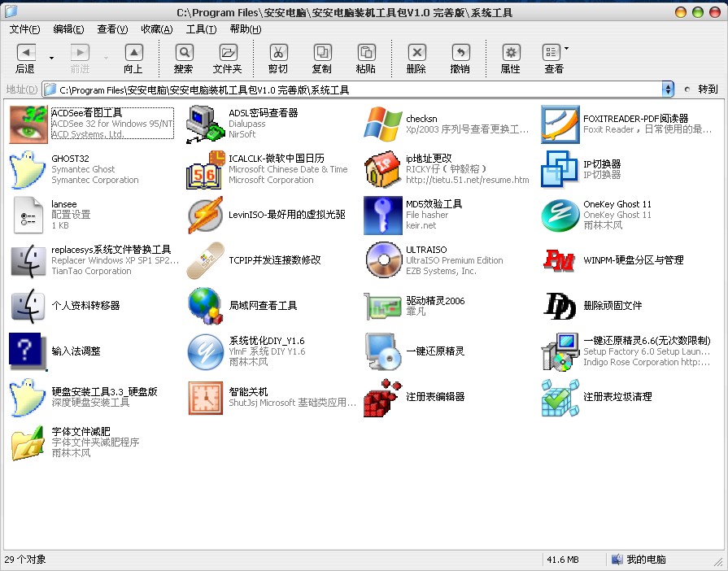Select the checksn Windows flag icon
Viewport: 728px width, 571px height.
pos(383,124)
